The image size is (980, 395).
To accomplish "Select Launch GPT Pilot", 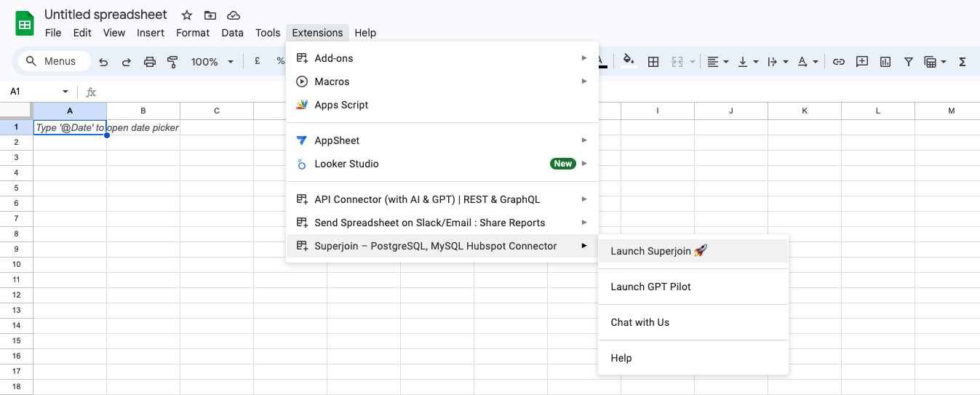I will (693, 287).
